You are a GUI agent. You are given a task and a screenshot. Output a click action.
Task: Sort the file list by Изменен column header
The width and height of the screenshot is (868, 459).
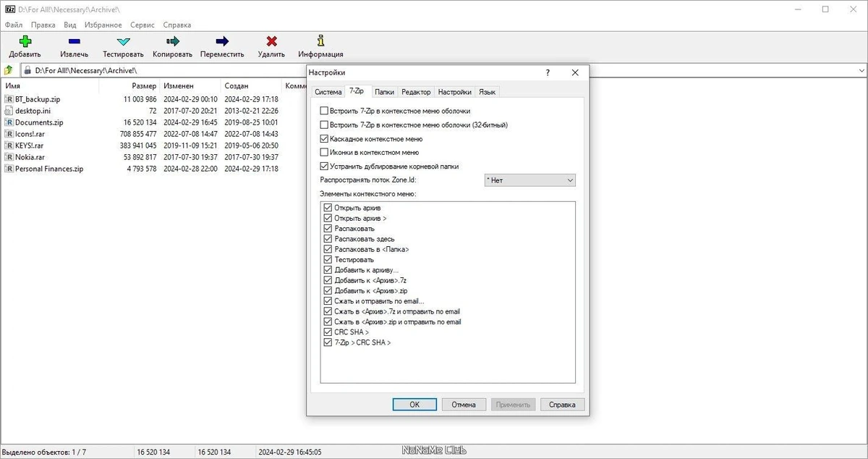[190, 85]
